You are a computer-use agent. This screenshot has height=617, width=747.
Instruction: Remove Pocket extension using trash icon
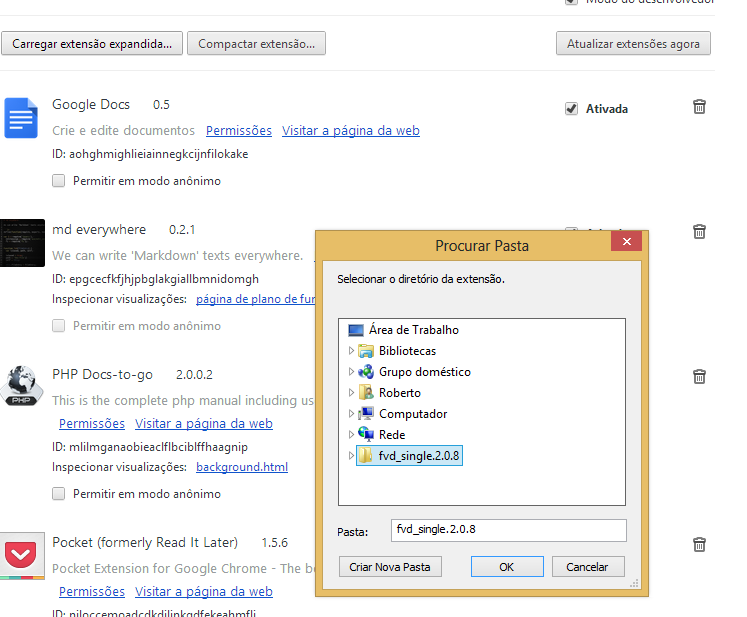tap(699, 544)
